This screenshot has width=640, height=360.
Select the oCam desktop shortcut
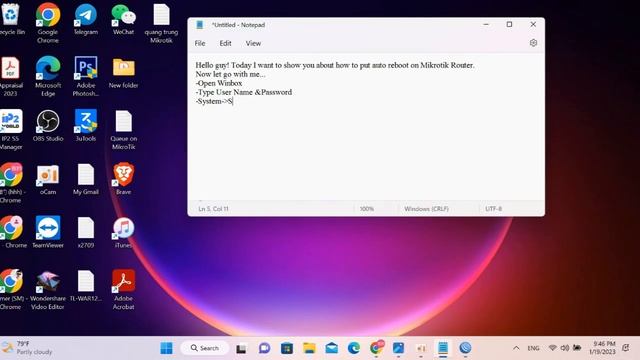48,179
